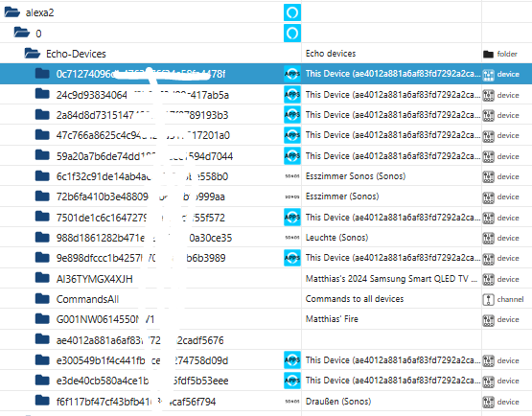Open folder starting with e3de40cb580a4ce1b

click(x=42, y=381)
